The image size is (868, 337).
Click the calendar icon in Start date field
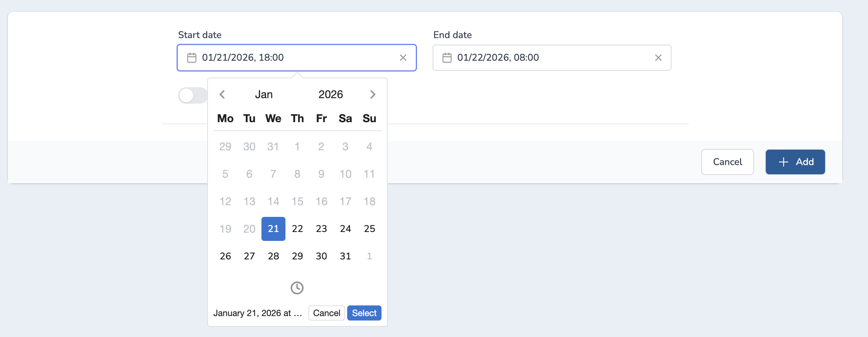pos(192,57)
